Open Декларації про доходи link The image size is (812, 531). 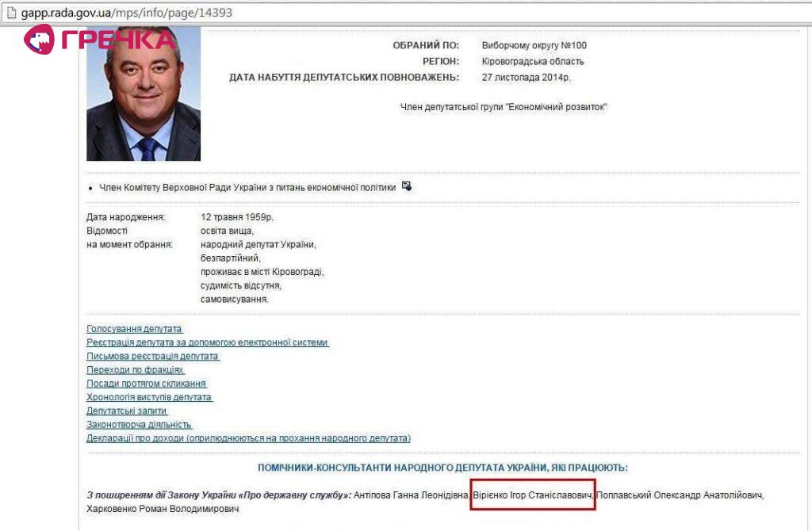(248, 438)
